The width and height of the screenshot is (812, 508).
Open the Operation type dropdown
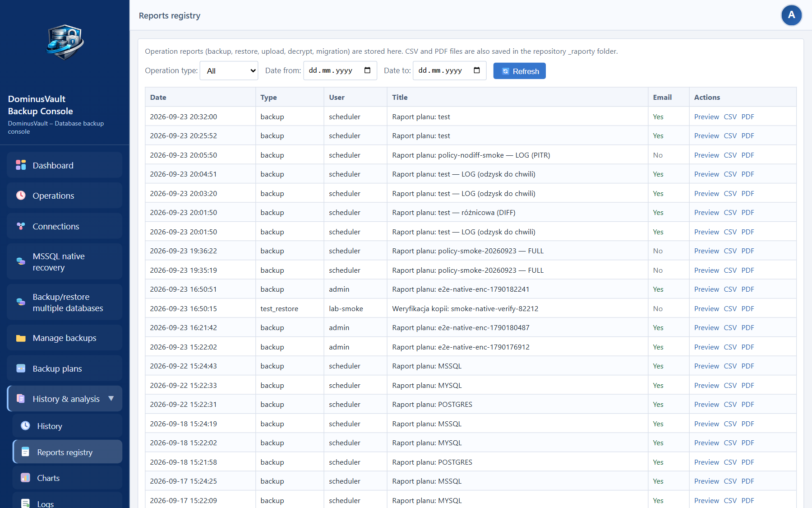pyautogui.click(x=229, y=70)
